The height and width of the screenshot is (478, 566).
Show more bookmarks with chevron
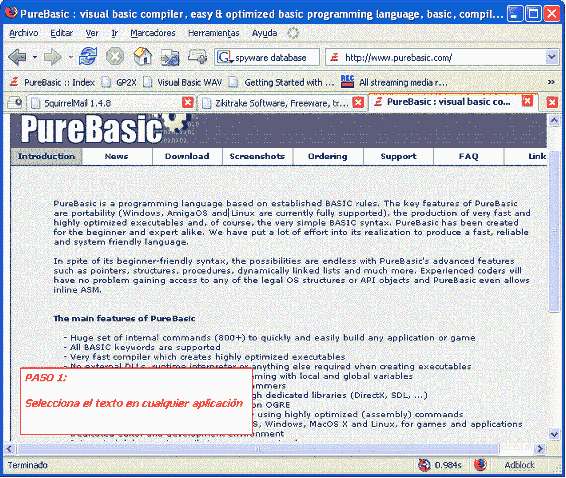pyautogui.click(x=551, y=82)
